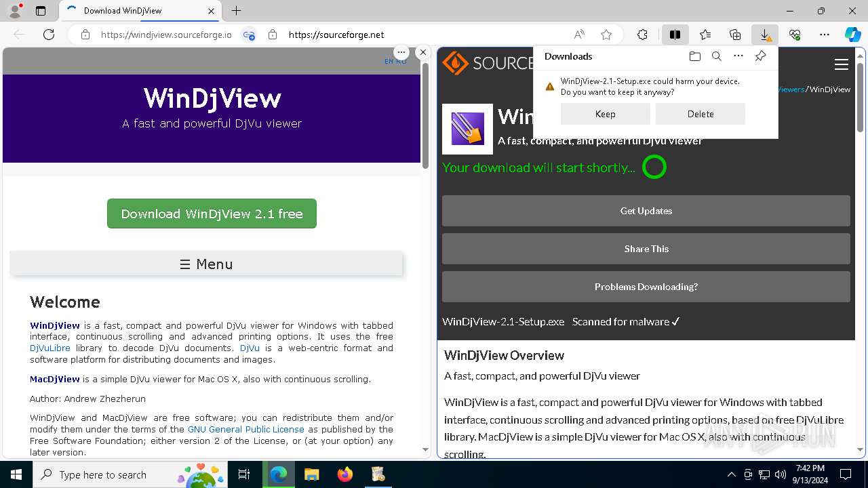Click the Share This button

646,249
